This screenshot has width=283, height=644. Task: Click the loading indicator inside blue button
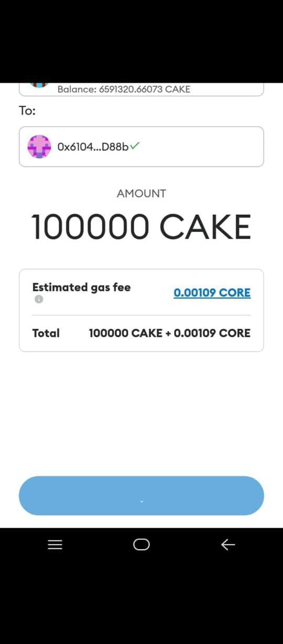pyautogui.click(x=141, y=502)
